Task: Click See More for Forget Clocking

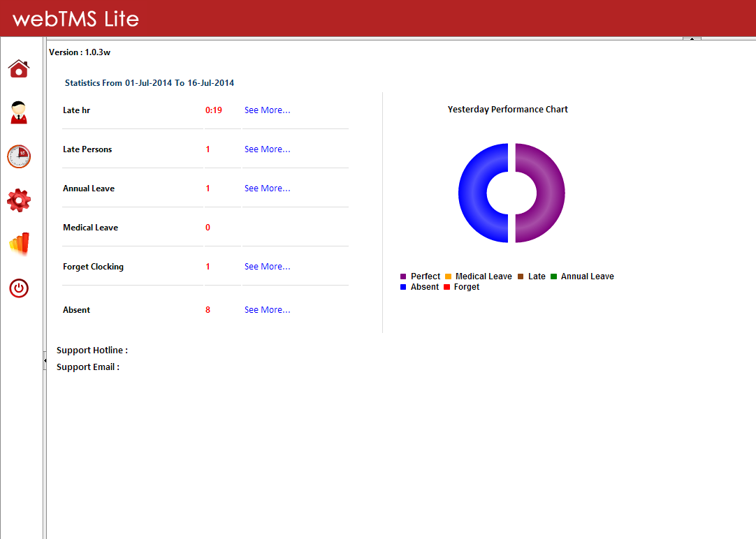Action: click(267, 267)
